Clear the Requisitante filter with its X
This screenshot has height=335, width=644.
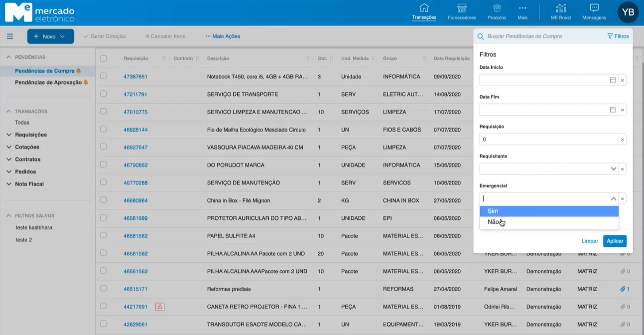(x=622, y=169)
